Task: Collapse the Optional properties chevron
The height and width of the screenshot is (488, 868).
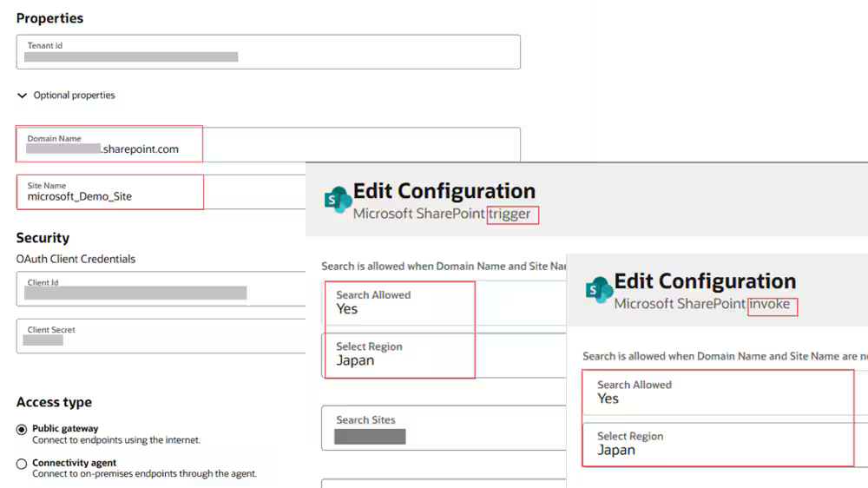Action: [23, 96]
